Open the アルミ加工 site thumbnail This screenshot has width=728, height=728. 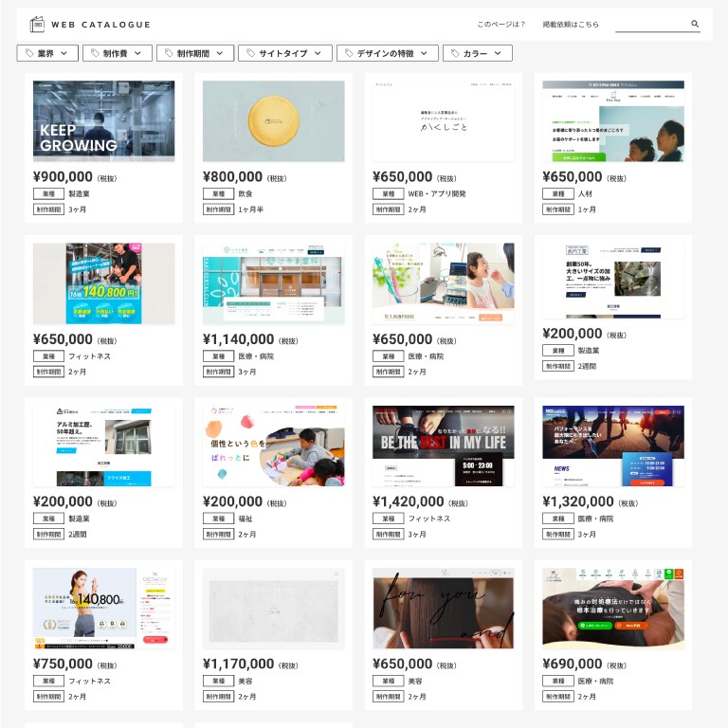[103, 446]
